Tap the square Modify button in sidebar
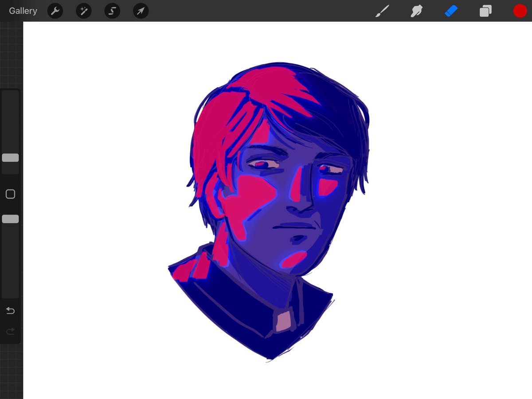This screenshot has width=532, height=399. (10, 194)
